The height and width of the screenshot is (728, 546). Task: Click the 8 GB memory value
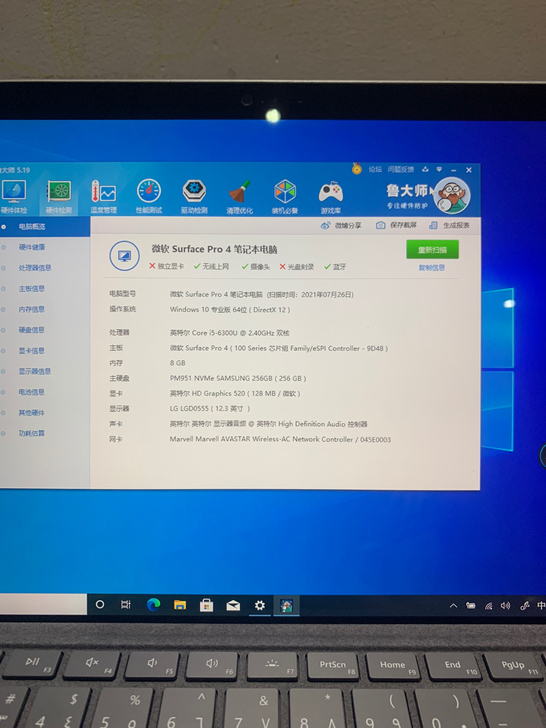click(x=177, y=363)
